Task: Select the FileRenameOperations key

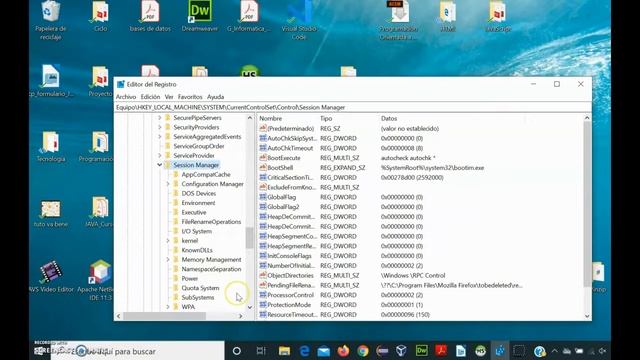Action: point(211,222)
